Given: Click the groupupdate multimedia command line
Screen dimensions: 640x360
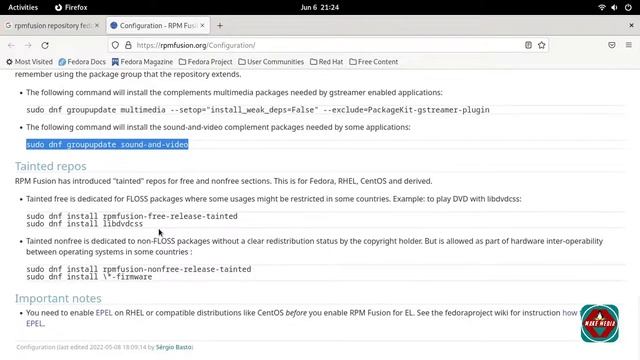Looking at the screenshot, I should coord(258,110).
